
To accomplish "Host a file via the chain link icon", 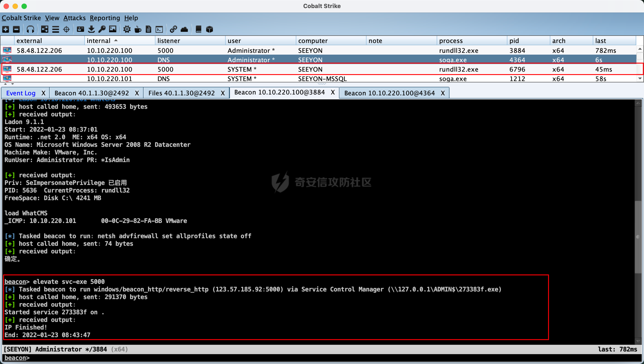I will pos(173,29).
